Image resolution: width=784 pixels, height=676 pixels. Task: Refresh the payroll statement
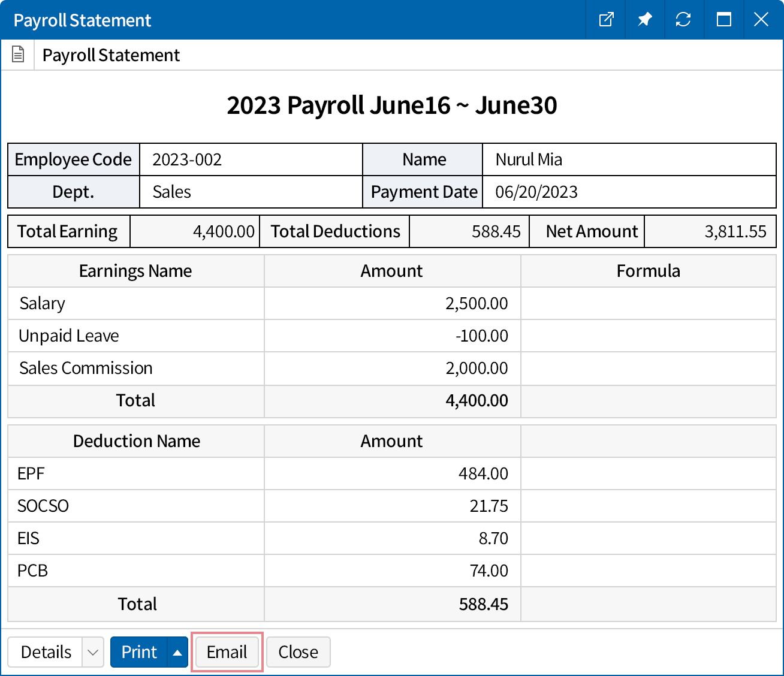coord(683,20)
